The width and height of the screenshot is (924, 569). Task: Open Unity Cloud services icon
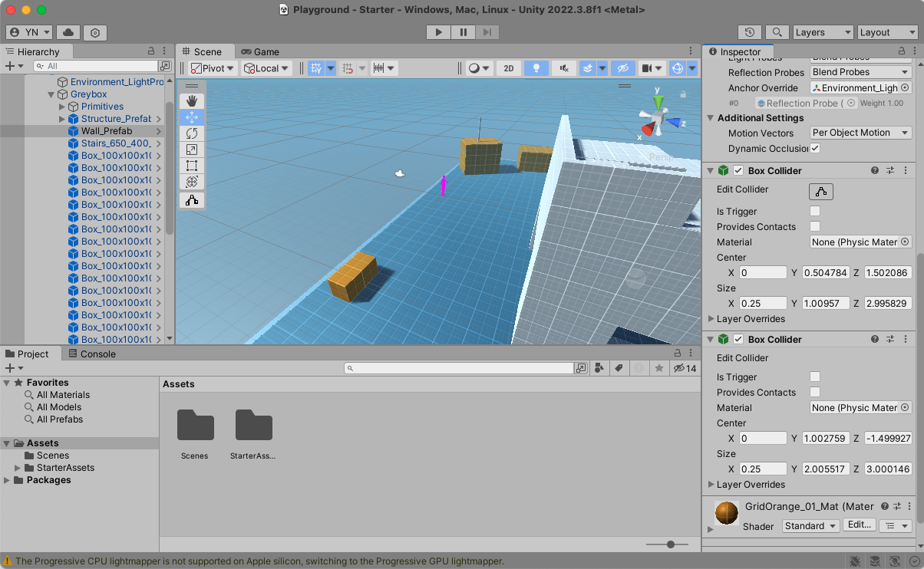point(68,32)
